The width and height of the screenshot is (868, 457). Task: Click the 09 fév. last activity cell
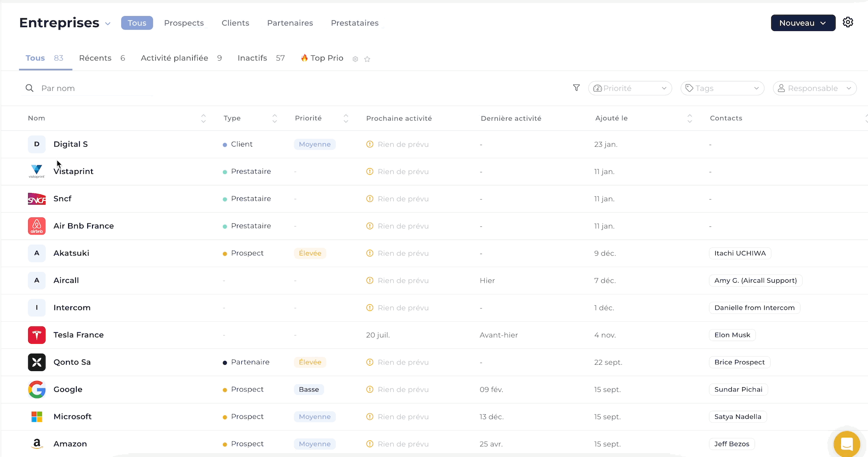[491, 389]
